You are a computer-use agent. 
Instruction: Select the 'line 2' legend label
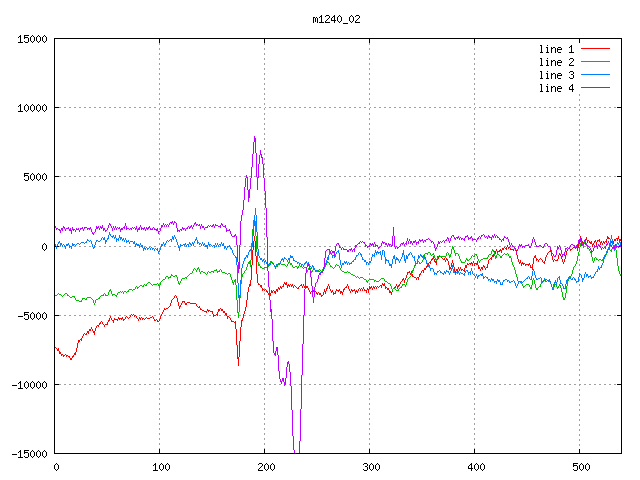[557, 62]
